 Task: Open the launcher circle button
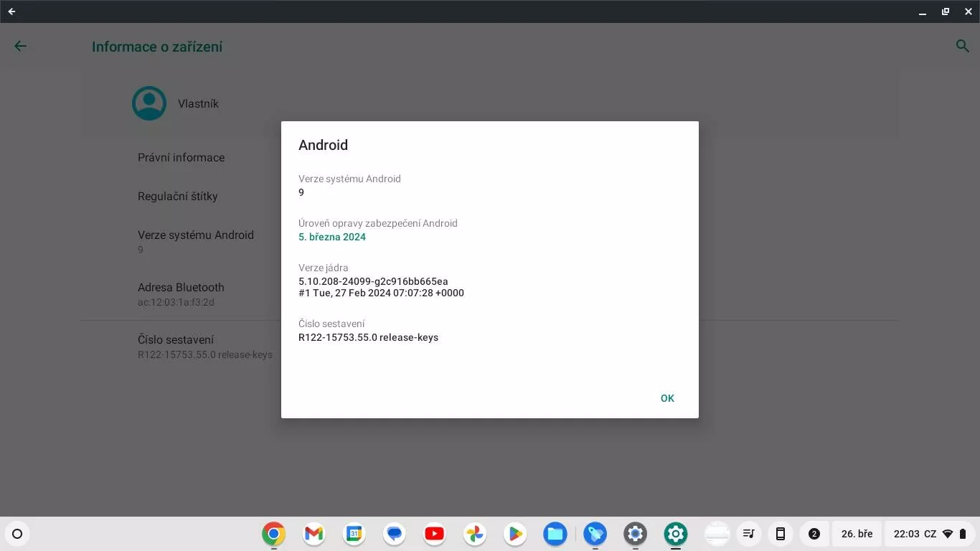tap(17, 534)
